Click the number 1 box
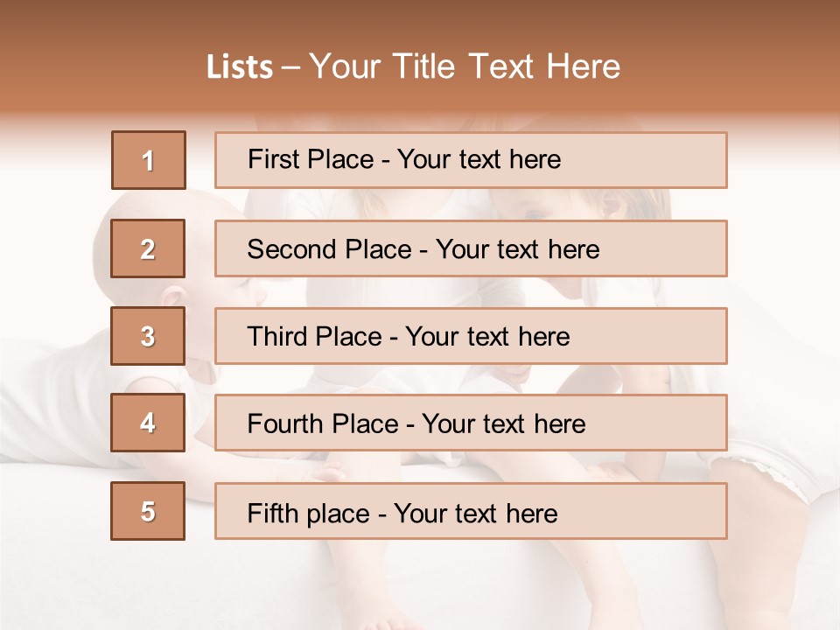Viewport: 840px width, 630px height. [148, 160]
